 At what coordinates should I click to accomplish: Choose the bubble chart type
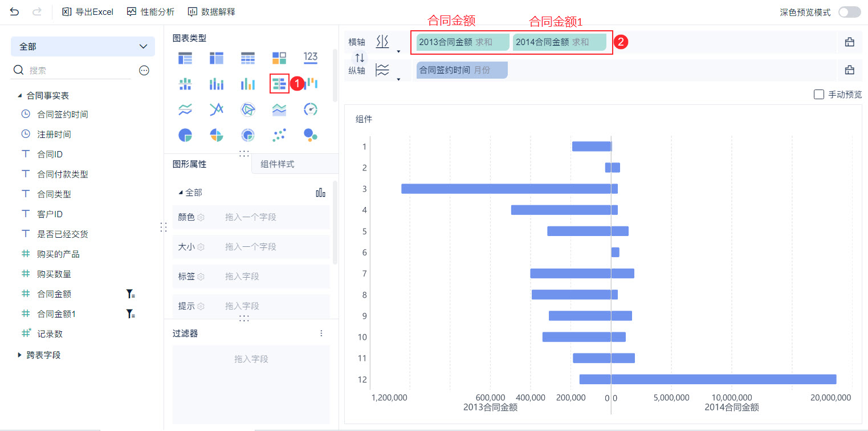[311, 135]
